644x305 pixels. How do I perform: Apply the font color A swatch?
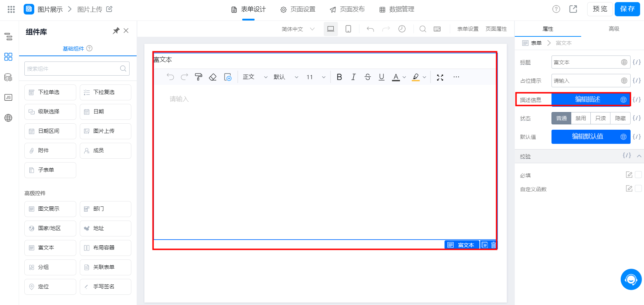coord(396,77)
